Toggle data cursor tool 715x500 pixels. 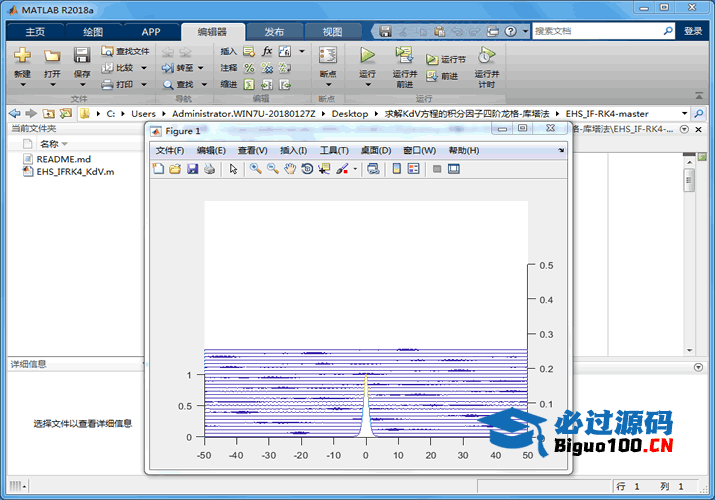click(x=324, y=169)
